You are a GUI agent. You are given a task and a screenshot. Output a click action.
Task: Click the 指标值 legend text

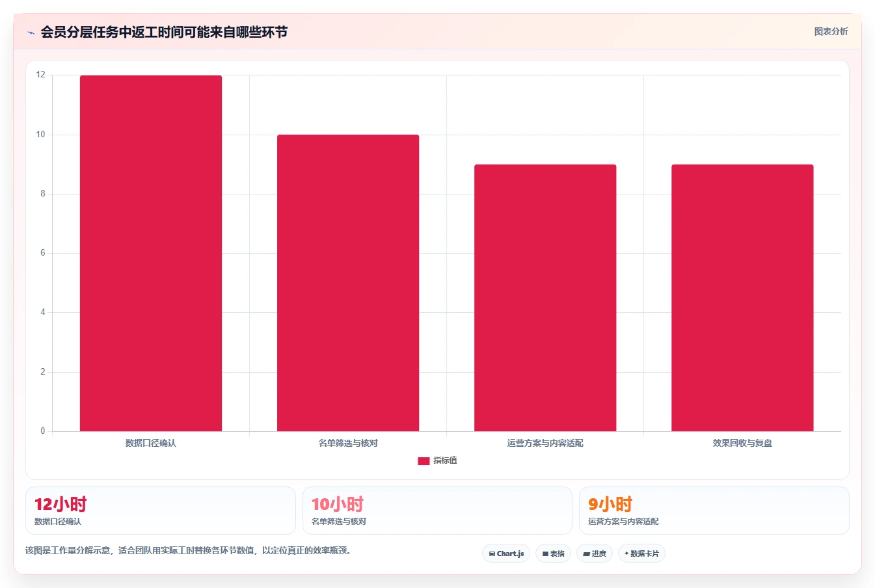point(446,461)
